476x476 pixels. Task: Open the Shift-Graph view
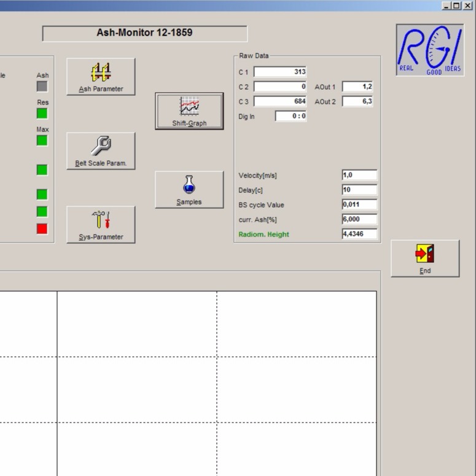189,111
